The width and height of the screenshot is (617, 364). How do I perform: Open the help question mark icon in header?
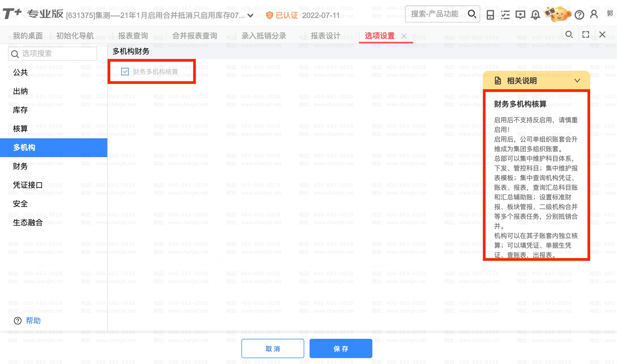pyautogui.click(x=579, y=15)
